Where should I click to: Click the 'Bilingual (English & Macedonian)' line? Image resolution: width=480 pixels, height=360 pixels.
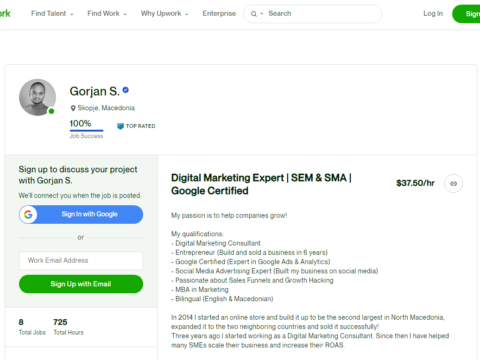coord(222,299)
